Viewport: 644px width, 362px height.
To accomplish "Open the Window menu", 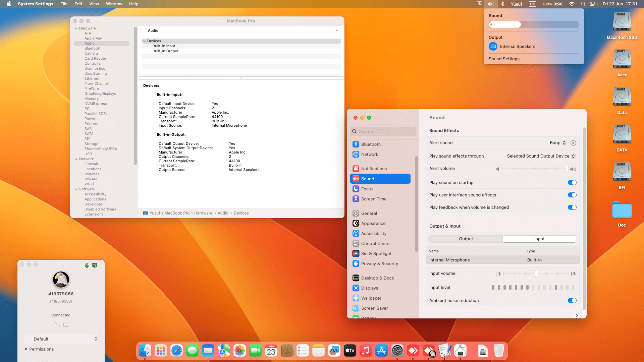I will 114,4.
